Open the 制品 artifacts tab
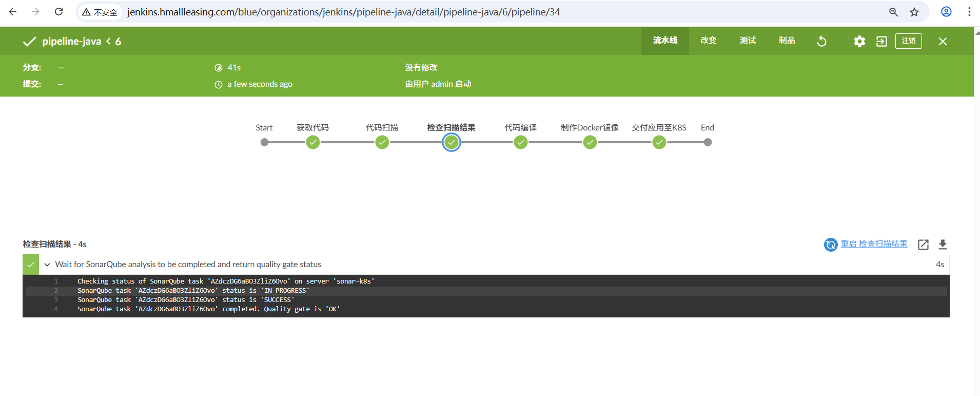The width and height of the screenshot is (980, 396). click(x=787, y=41)
